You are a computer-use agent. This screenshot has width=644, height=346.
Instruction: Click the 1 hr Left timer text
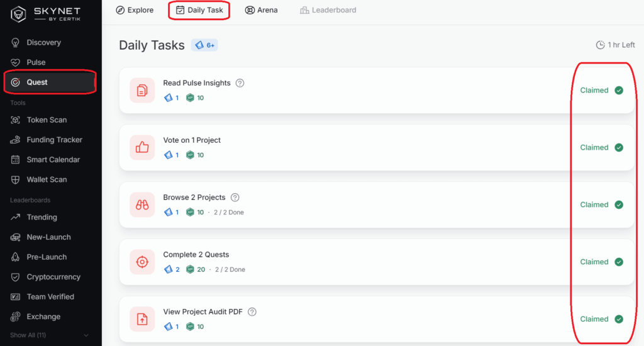pyautogui.click(x=621, y=45)
